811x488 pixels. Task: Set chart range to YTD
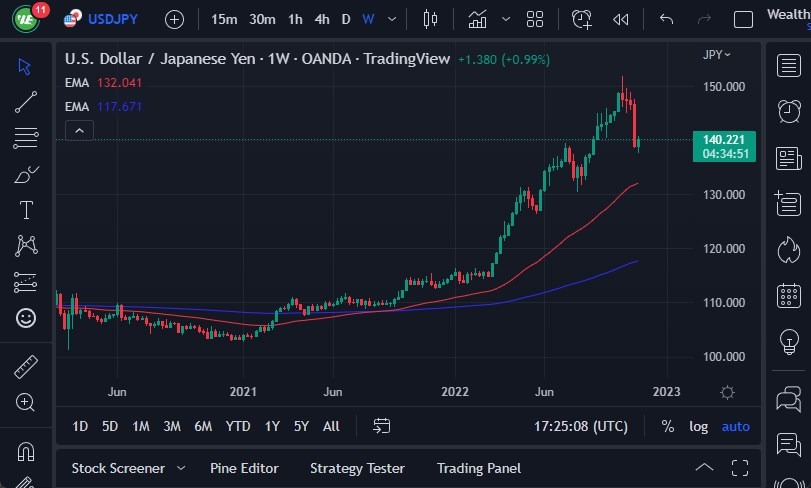(x=238, y=426)
